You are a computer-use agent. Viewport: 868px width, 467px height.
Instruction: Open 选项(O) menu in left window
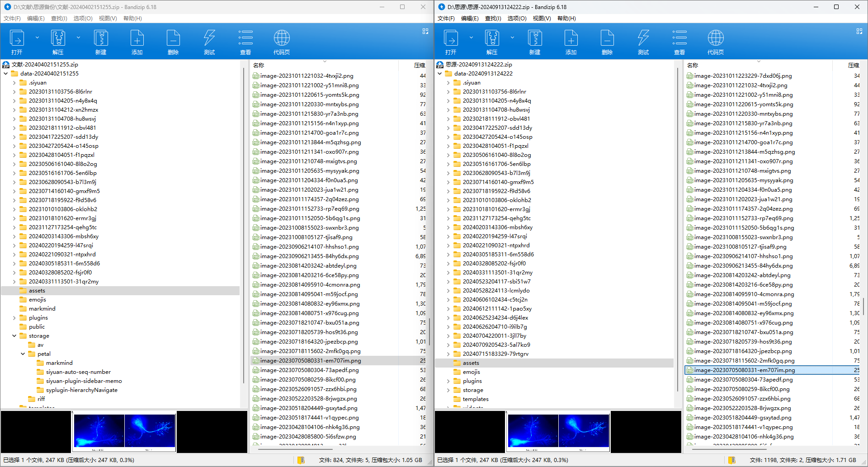83,19
